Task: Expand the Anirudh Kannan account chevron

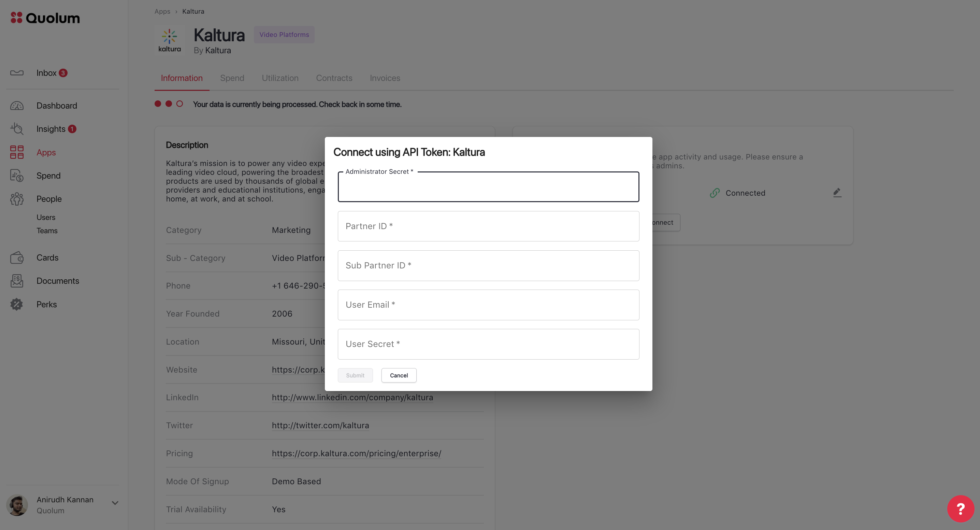Action: [115, 503]
